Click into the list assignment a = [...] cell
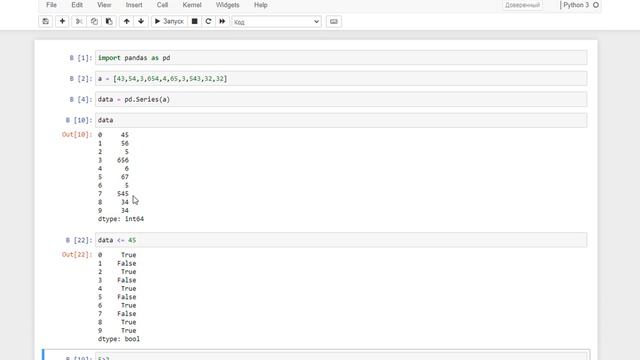Viewport: 640px width, 360px height. click(x=341, y=78)
